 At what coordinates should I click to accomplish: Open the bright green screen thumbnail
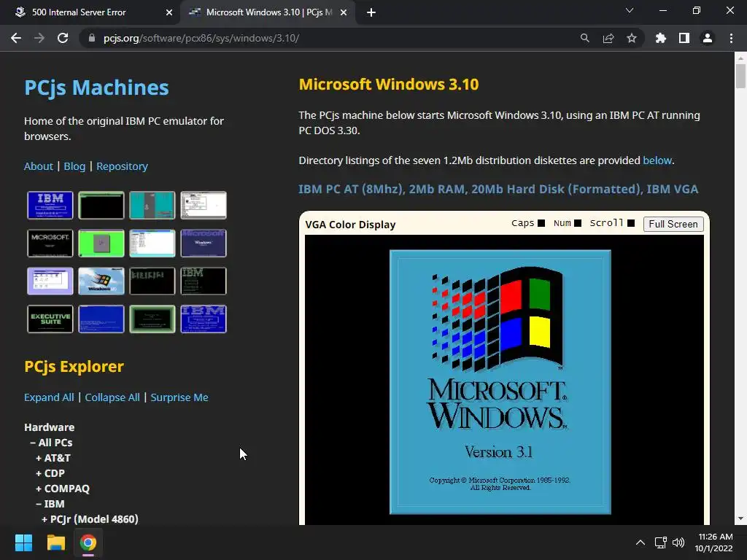point(101,244)
